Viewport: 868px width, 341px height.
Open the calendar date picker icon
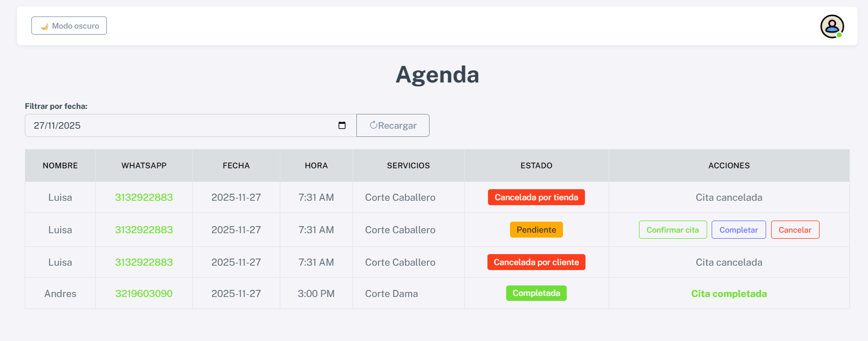coord(342,125)
